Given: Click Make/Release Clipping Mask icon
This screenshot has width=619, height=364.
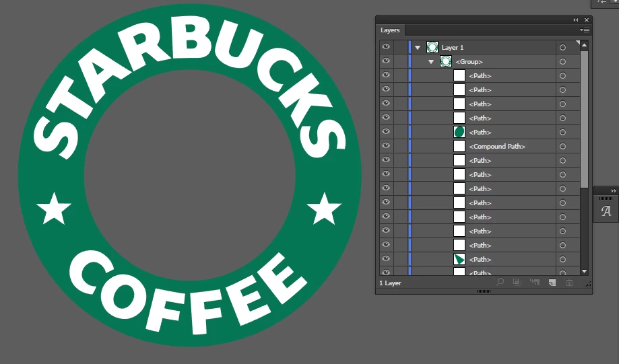Looking at the screenshot, I should pyautogui.click(x=517, y=283).
